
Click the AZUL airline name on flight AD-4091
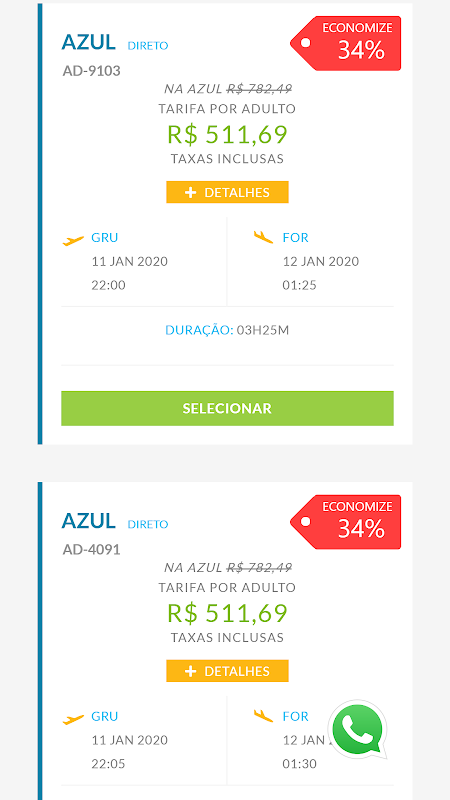pyautogui.click(x=89, y=521)
